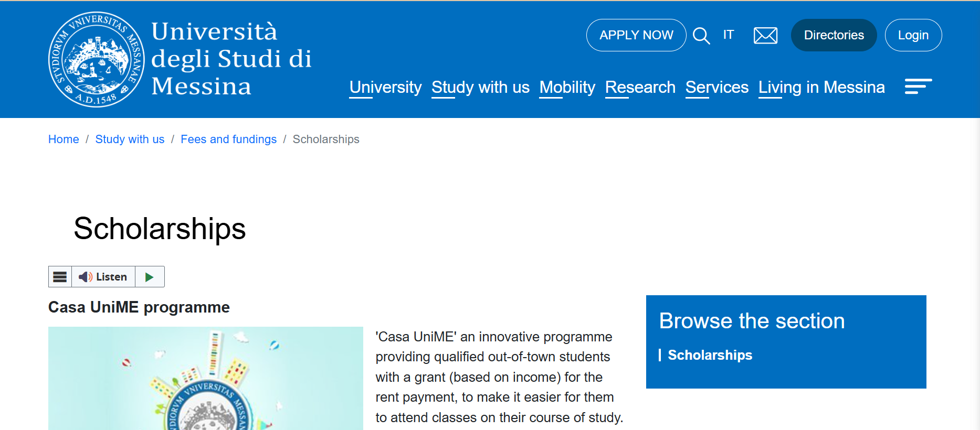
Task: Open the Study with us menu
Action: coord(480,88)
